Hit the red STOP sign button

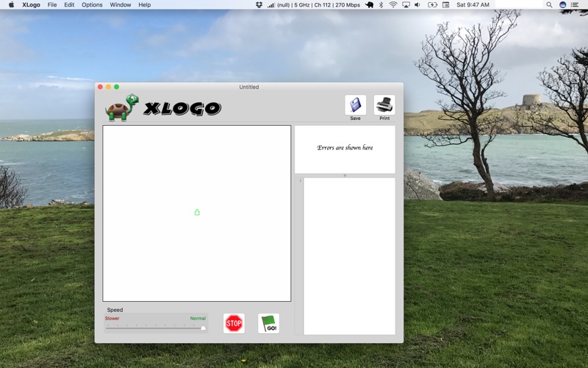coord(234,323)
